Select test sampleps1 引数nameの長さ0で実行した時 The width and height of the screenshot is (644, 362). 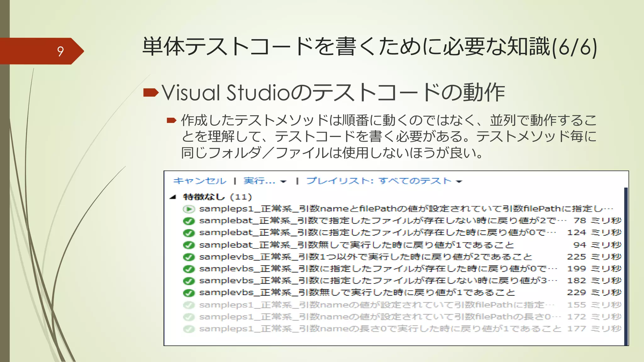point(380,328)
